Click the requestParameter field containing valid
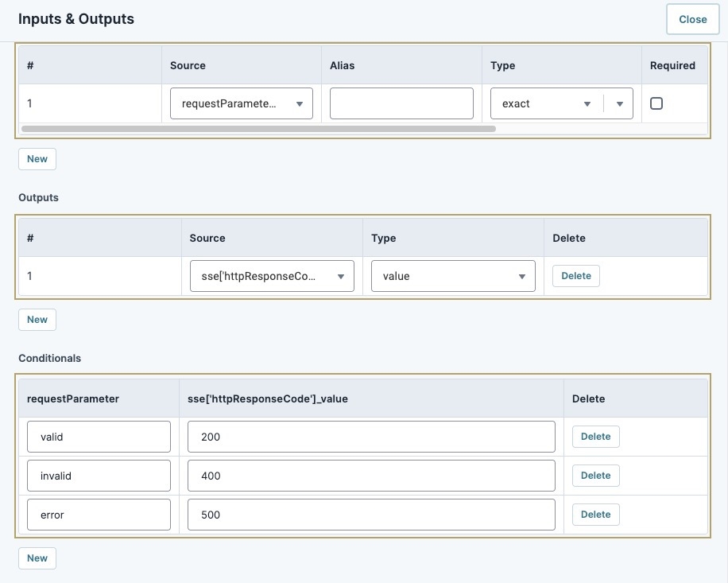Screen dimensions: 728x583 click(x=99, y=437)
